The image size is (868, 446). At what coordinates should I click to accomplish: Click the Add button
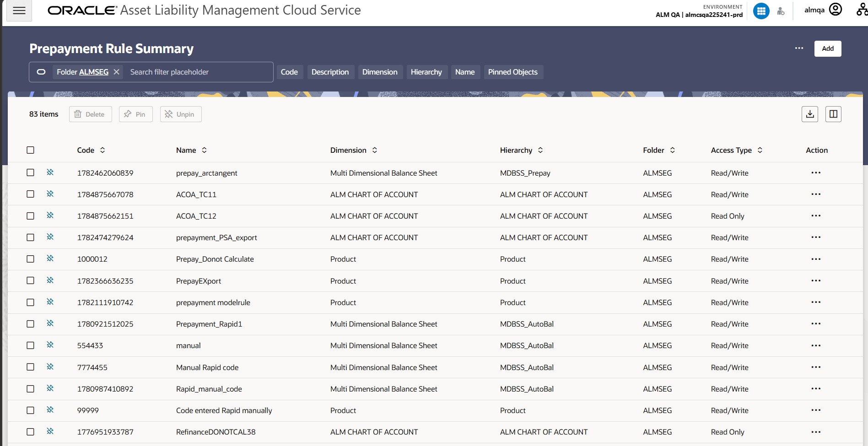click(828, 48)
